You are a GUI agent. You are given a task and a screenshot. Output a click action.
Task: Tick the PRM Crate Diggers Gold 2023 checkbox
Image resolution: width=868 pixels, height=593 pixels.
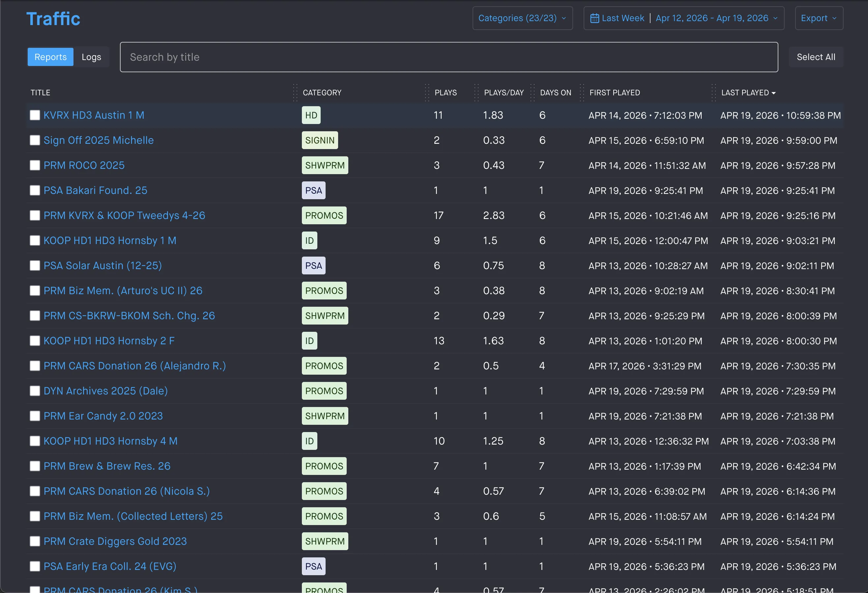(35, 541)
